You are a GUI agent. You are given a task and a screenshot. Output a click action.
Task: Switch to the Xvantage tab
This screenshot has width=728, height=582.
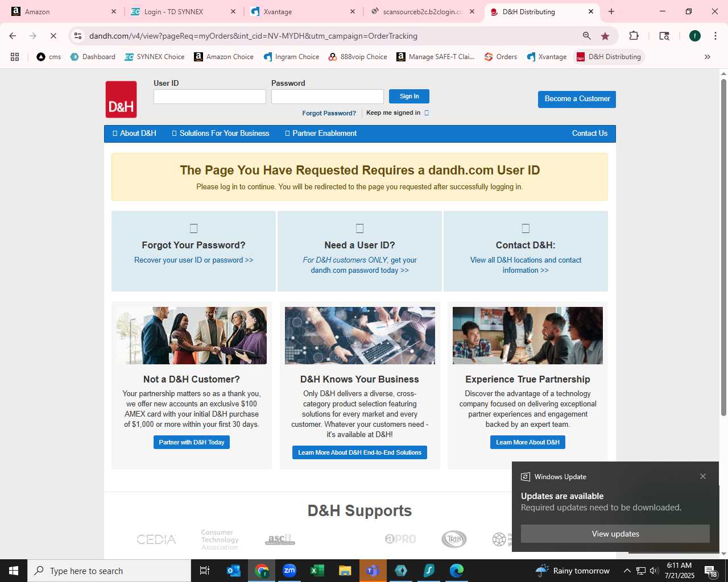pos(301,11)
